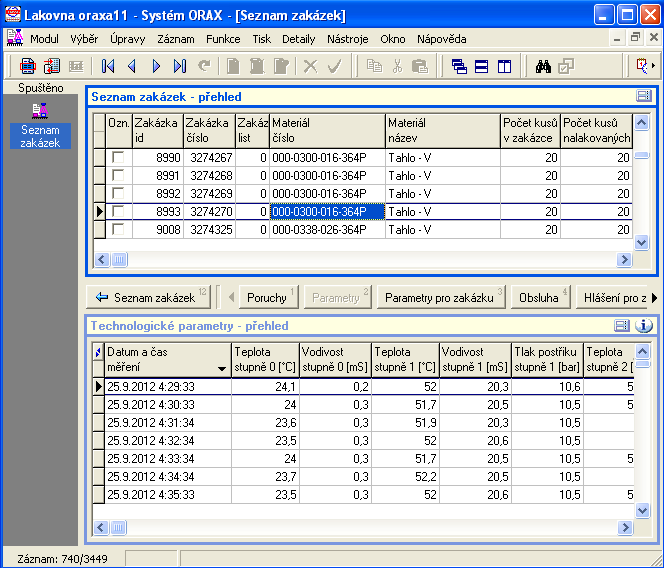Go to the first record in toolbar
The width and height of the screenshot is (664, 568).
coord(108,66)
